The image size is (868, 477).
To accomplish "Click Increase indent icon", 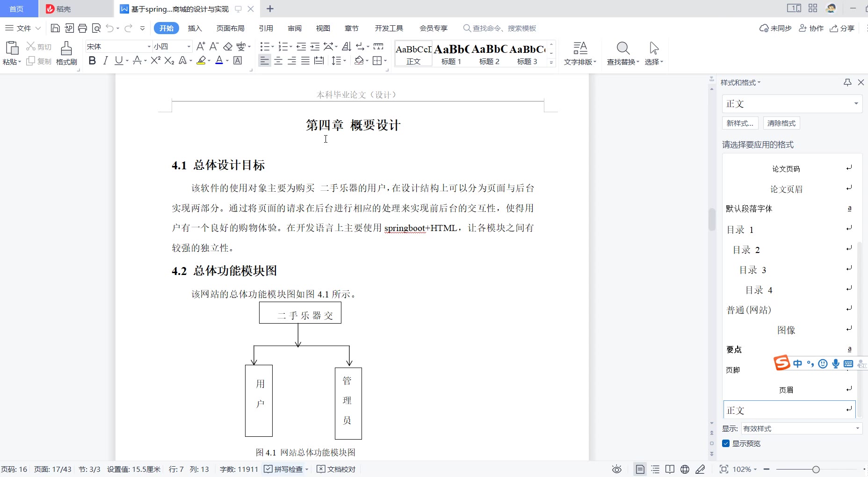I will point(315,46).
